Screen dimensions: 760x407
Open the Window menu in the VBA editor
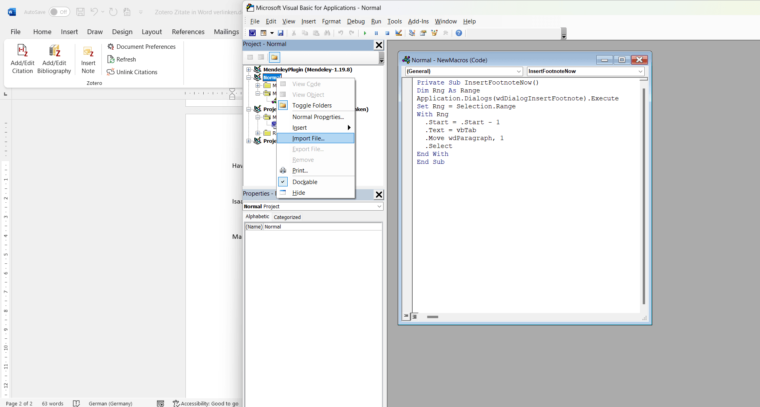(445, 21)
